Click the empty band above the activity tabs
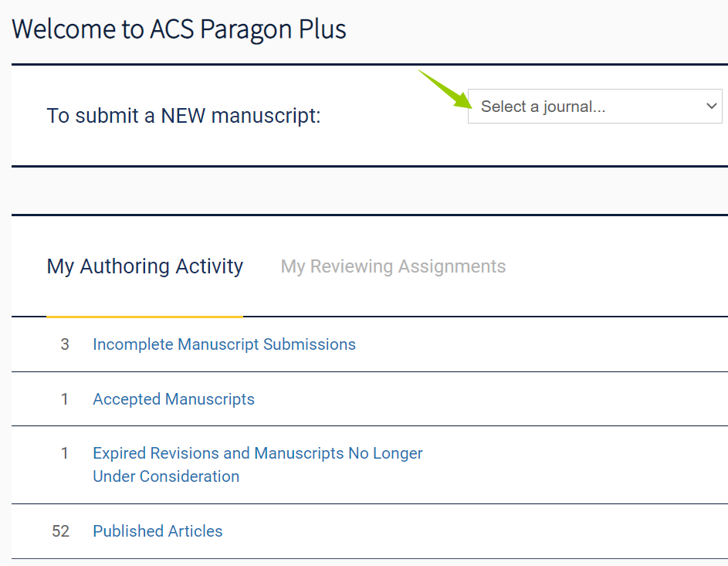This screenshot has height=566, width=728. [369, 190]
